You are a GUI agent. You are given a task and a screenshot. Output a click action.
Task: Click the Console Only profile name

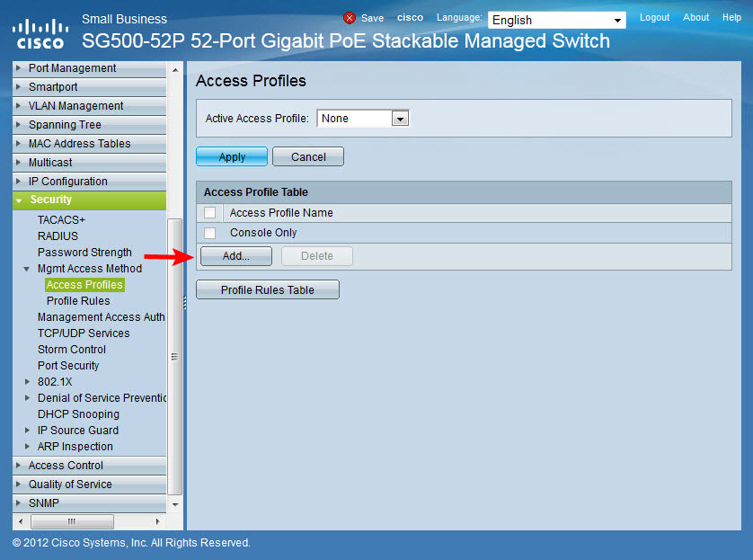tap(263, 233)
